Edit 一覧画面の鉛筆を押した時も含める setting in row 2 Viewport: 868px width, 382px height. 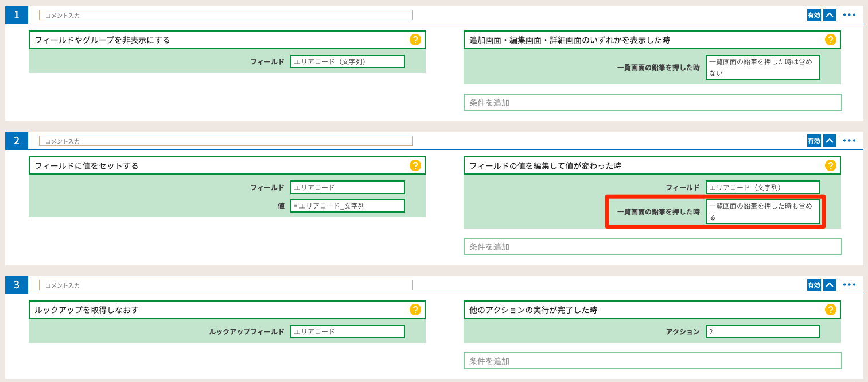[763, 211]
